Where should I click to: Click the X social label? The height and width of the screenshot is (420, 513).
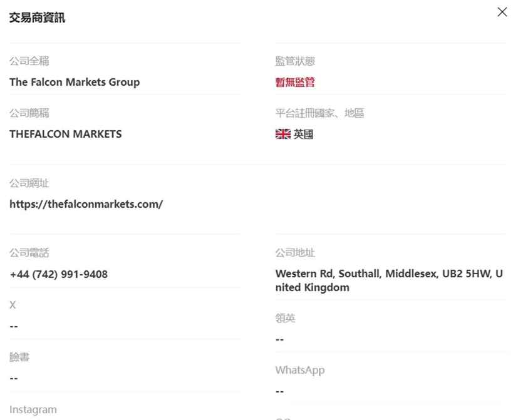click(13, 305)
